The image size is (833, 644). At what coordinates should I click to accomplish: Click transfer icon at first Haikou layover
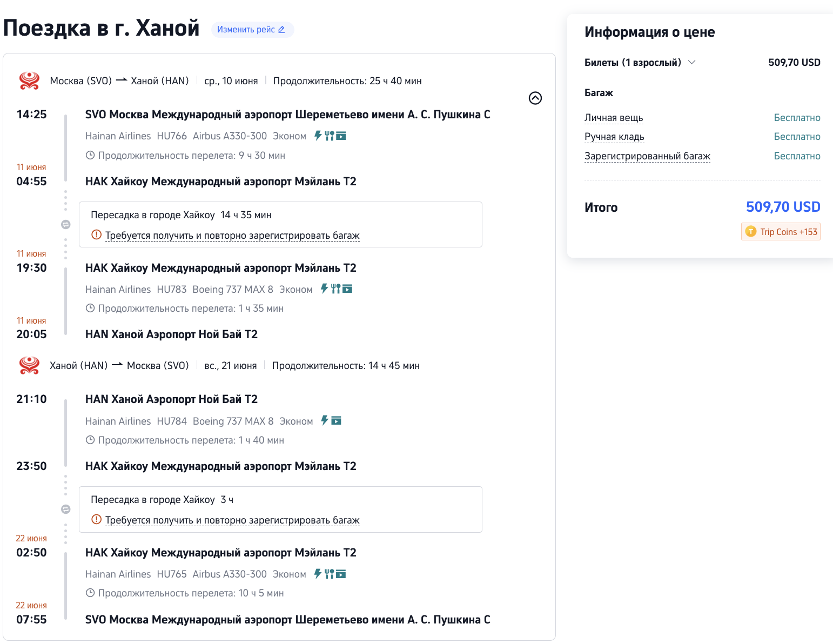pos(66,224)
